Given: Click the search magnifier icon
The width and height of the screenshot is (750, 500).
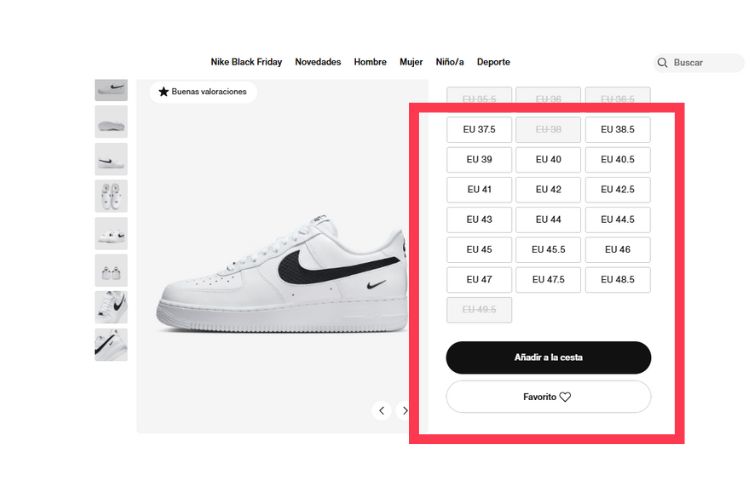Looking at the screenshot, I should click(662, 63).
